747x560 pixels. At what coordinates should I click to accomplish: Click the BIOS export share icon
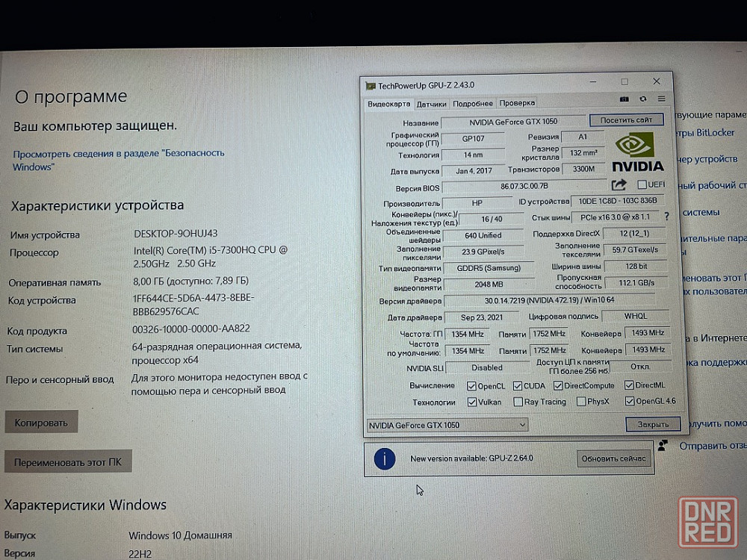(619, 184)
